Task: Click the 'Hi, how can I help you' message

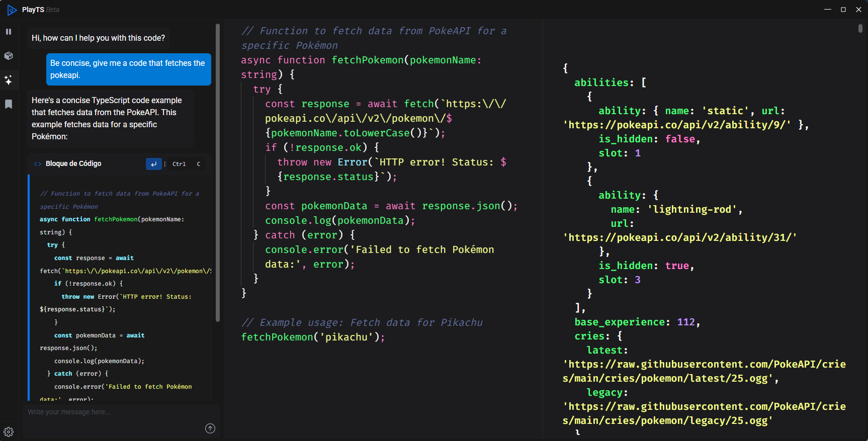Action: coord(99,38)
